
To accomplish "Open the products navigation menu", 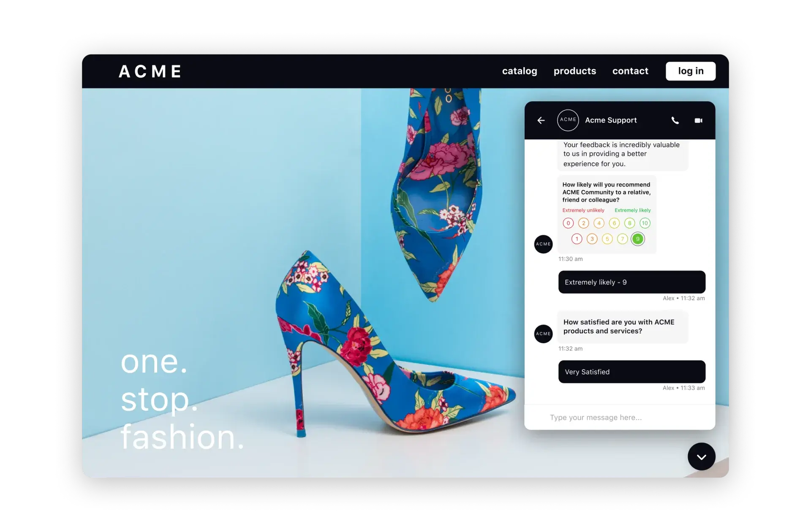I will [x=575, y=71].
